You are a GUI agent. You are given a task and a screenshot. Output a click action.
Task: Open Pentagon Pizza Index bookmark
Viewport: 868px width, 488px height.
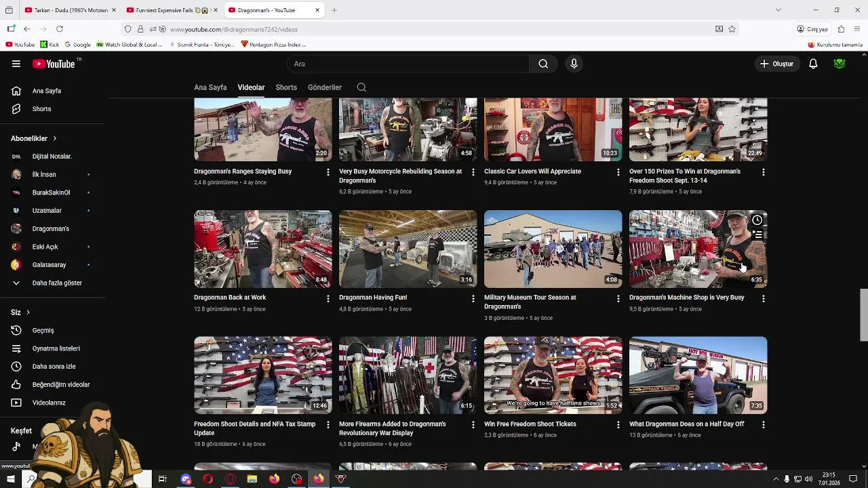point(274,45)
